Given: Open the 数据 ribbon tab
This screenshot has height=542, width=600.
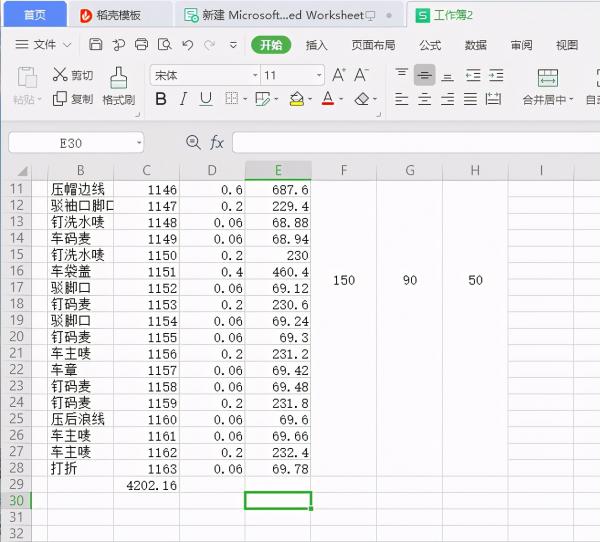Looking at the screenshot, I should pyautogui.click(x=476, y=45).
